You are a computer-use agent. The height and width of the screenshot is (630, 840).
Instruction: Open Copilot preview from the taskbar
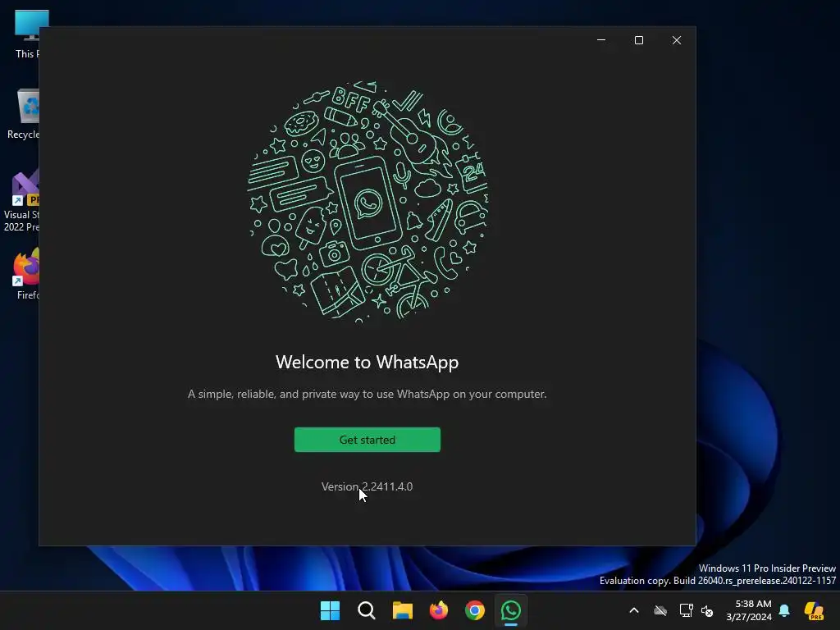pyautogui.click(x=814, y=610)
